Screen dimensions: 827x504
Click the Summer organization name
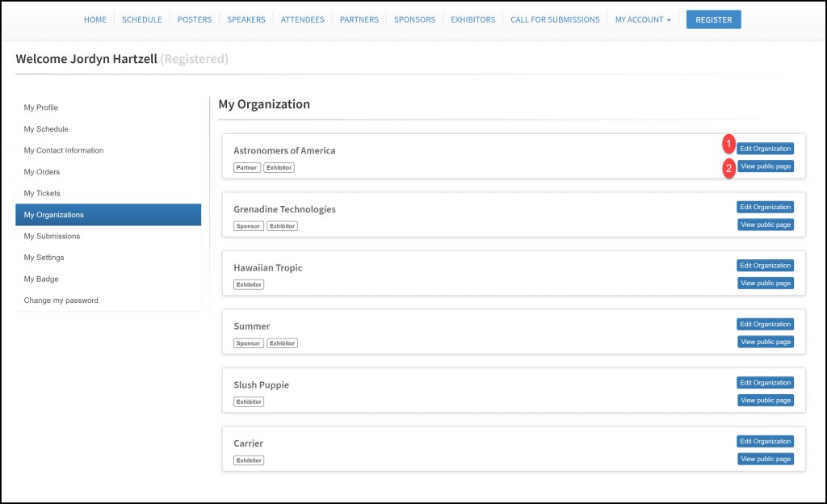point(252,326)
